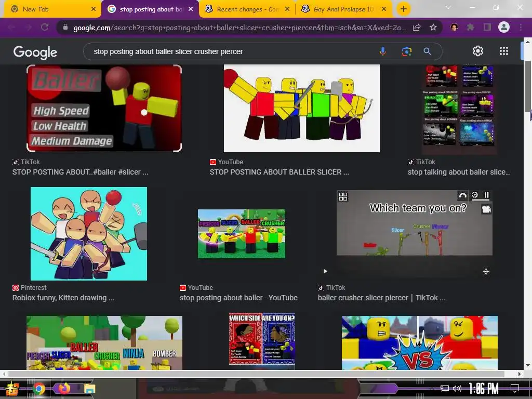View site information lock icon

65,27
